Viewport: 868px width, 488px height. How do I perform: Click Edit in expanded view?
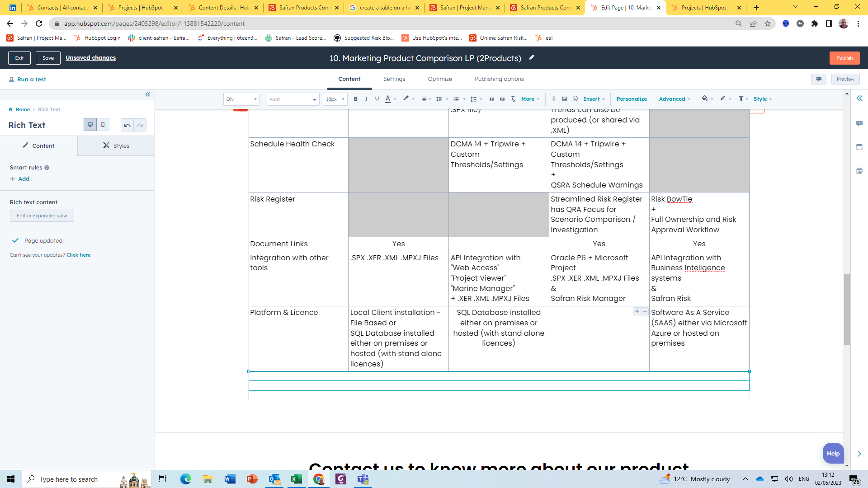tap(42, 216)
